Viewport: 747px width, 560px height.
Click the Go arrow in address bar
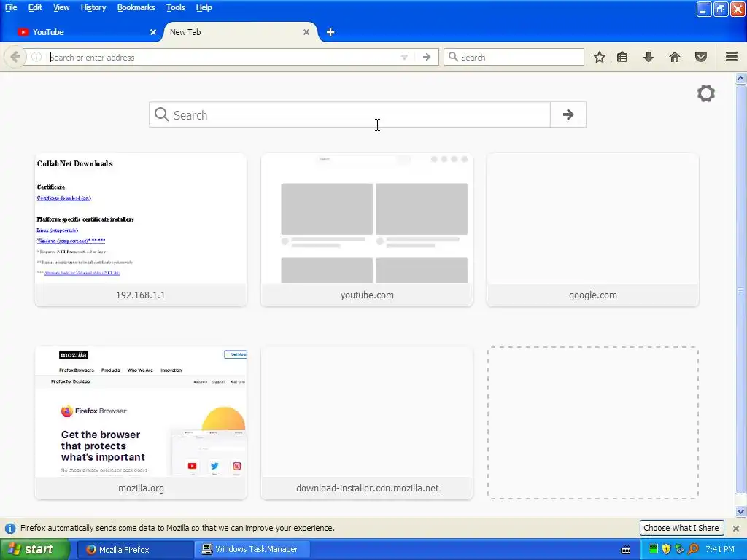426,57
